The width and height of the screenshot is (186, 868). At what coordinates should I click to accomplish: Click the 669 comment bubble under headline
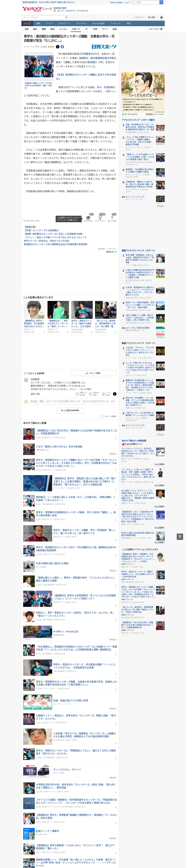click(x=44, y=47)
